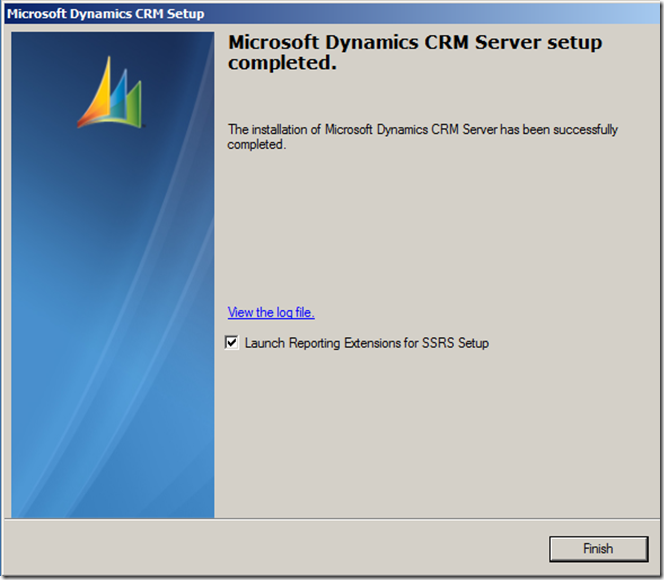Screen dimensions: 664x580
Task: Click the blue decorative side banner
Action: [x=112, y=300]
